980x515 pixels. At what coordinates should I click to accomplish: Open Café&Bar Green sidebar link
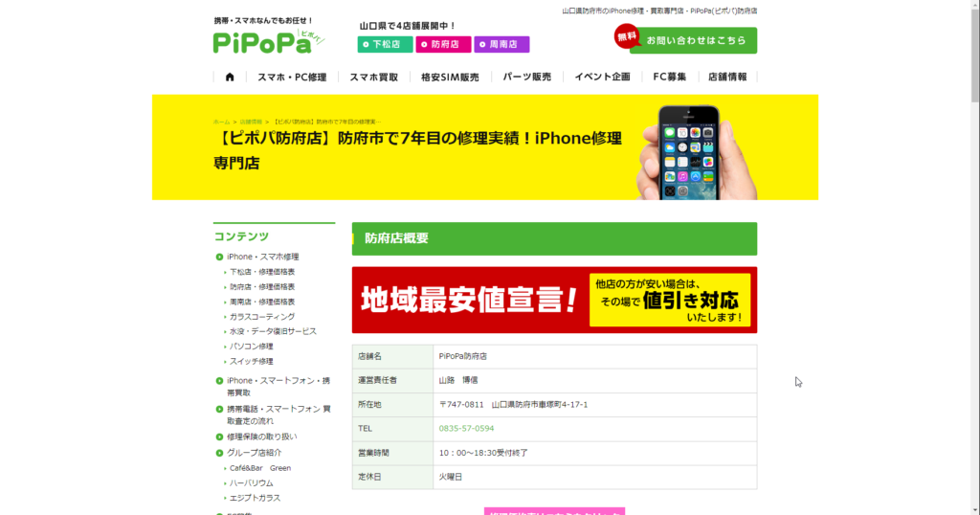pyautogui.click(x=260, y=468)
